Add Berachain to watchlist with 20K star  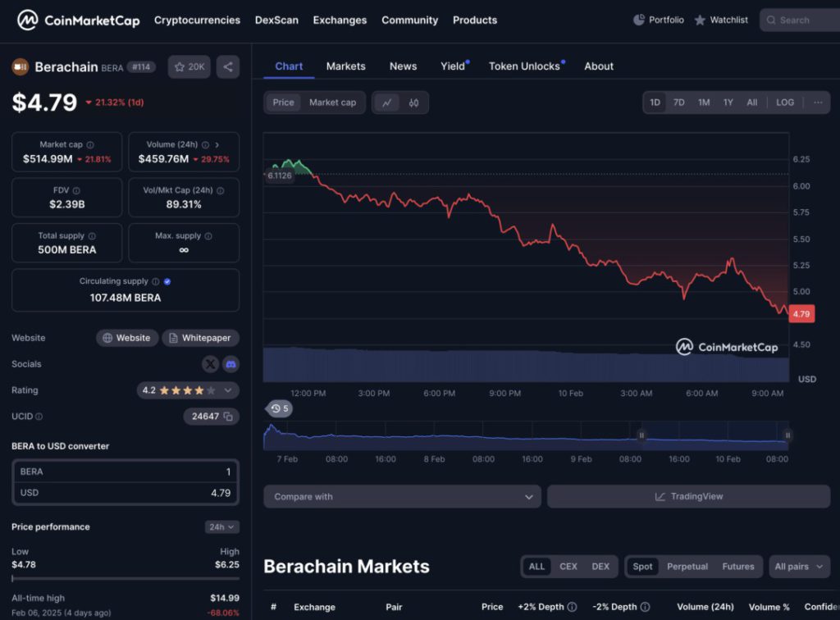(189, 67)
